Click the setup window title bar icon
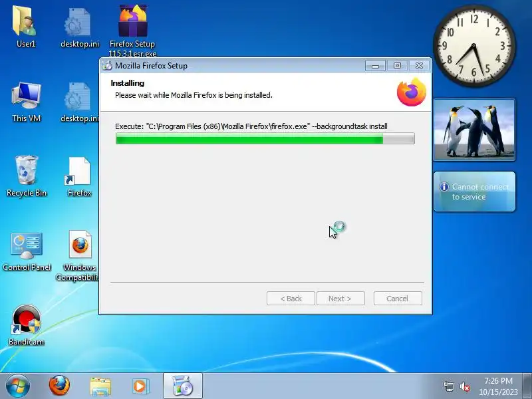Screen dimensions: 532x399 pos(107,66)
